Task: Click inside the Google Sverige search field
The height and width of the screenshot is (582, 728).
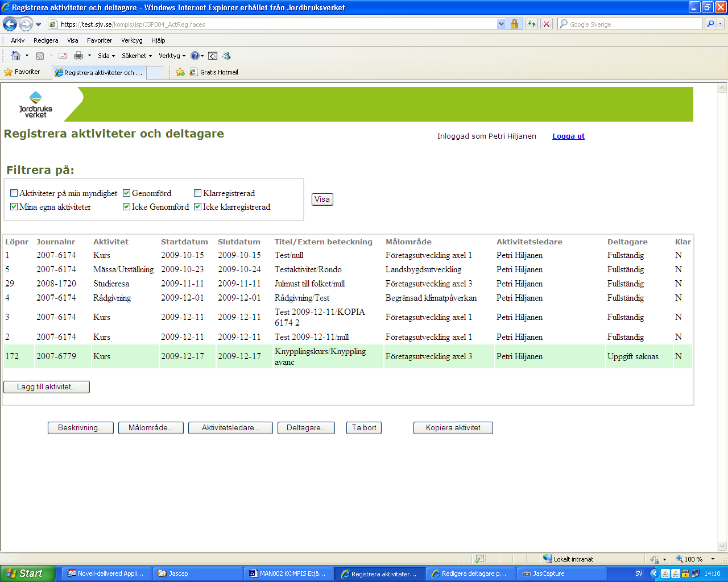Action: click(630, 24)
